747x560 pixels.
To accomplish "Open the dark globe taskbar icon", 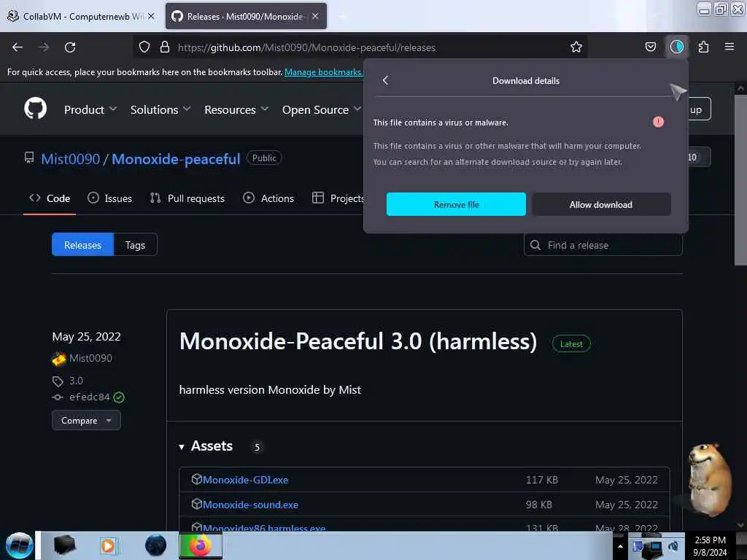I will (156, 545).
